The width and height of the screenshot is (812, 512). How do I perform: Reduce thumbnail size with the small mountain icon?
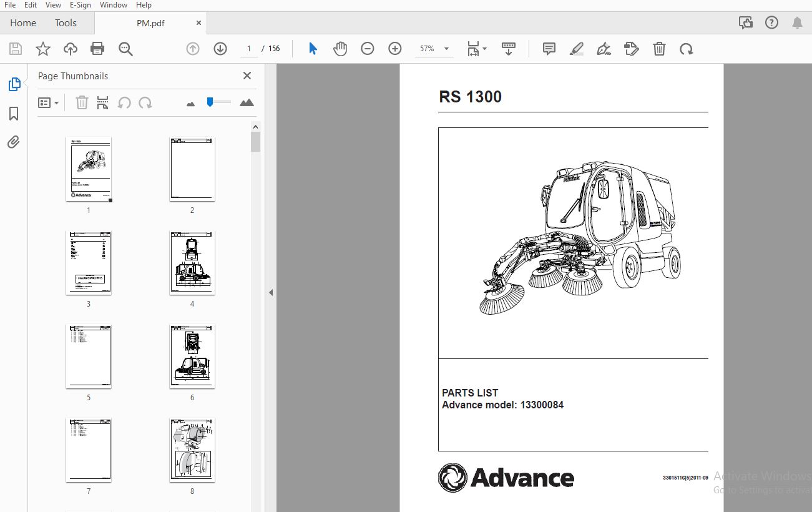[x=191, y=103]
